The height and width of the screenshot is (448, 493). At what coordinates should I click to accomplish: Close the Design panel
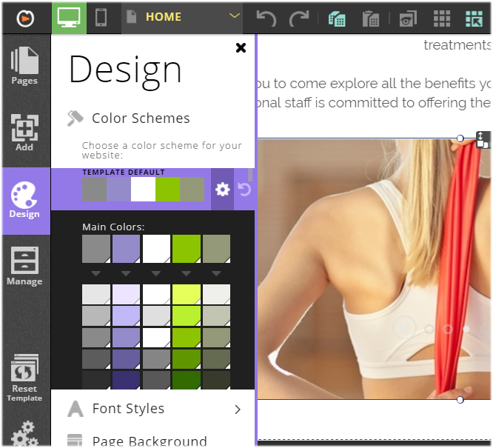point(241,48)
